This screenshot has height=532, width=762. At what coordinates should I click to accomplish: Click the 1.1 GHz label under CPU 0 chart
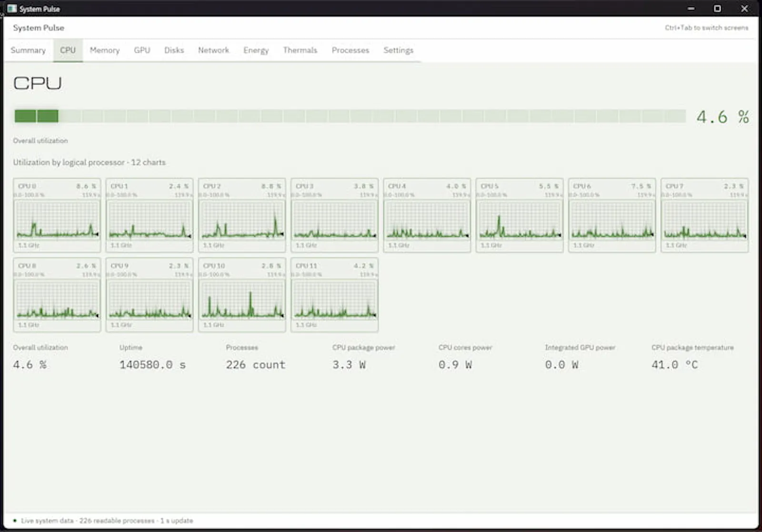[29, 246]
